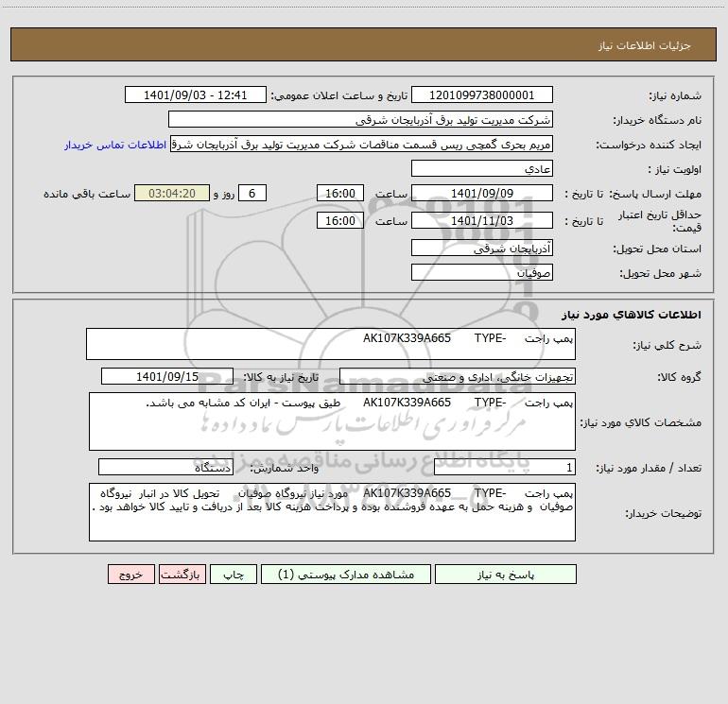Click the 'اطلاعات کالاهای مورد نیاز' section heading
728x704 pixels.
point(632,315)
